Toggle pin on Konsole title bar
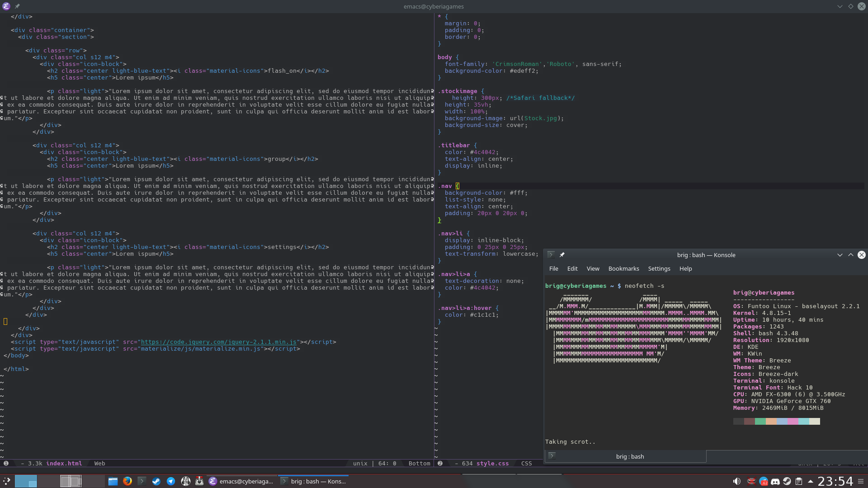Viewport: 868px width, 488px height. 562,255
